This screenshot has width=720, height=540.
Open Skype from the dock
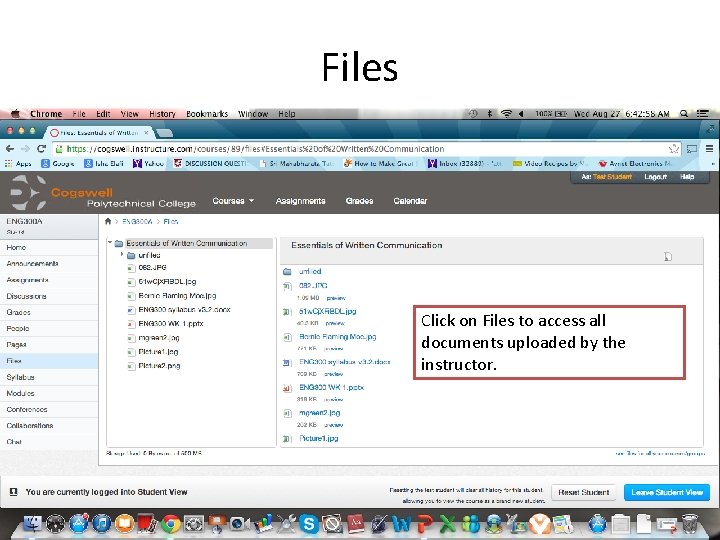point(309,523)
